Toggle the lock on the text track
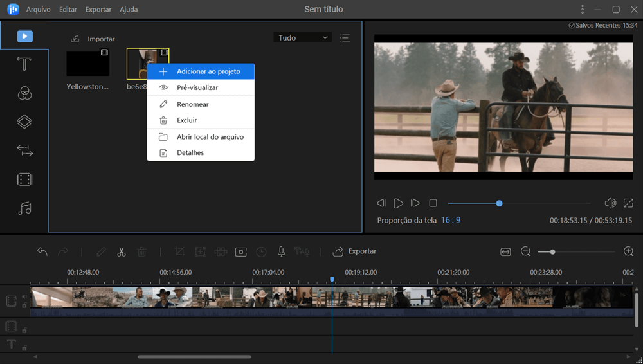Viewport: 643px width, 364px height. click(x=24, y=347)
